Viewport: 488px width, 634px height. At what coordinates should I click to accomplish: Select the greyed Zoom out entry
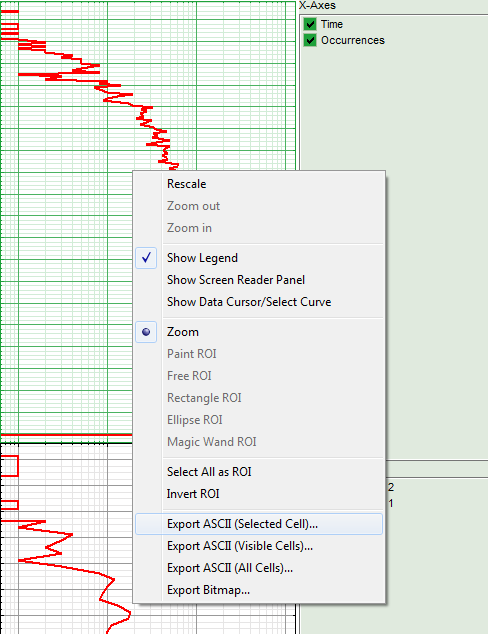click(x=259, y=206)
